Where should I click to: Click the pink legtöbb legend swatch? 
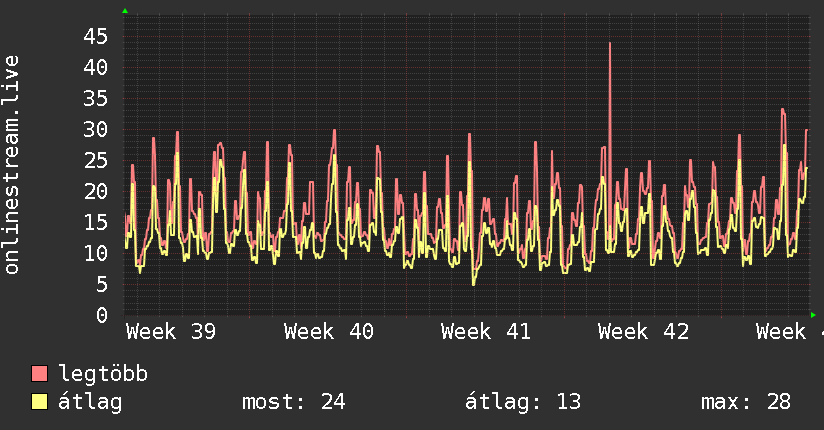pyautogui.click(x=39, y=373)
